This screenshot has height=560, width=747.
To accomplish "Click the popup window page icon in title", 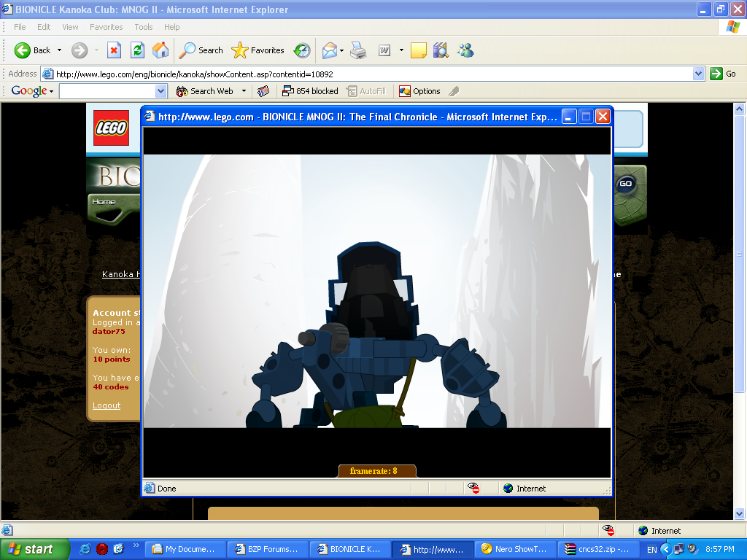I will 150,117.
